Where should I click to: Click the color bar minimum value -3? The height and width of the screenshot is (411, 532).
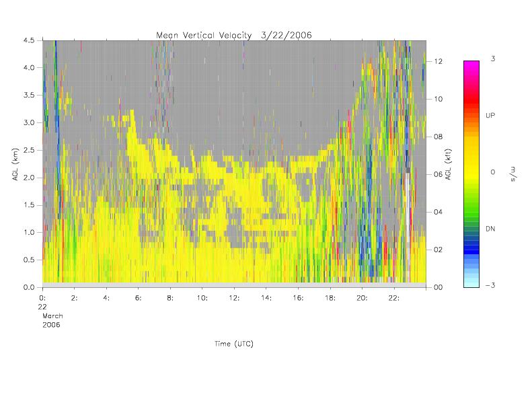(x=490, y=285)
